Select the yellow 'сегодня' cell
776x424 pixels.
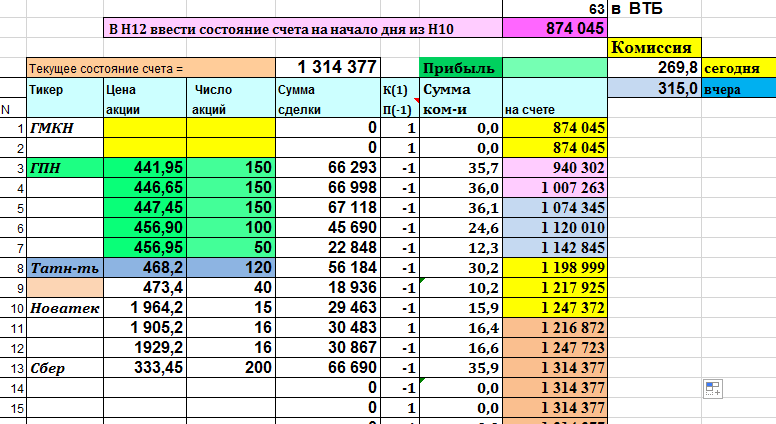pyautogui.click(x=739, y=68)
